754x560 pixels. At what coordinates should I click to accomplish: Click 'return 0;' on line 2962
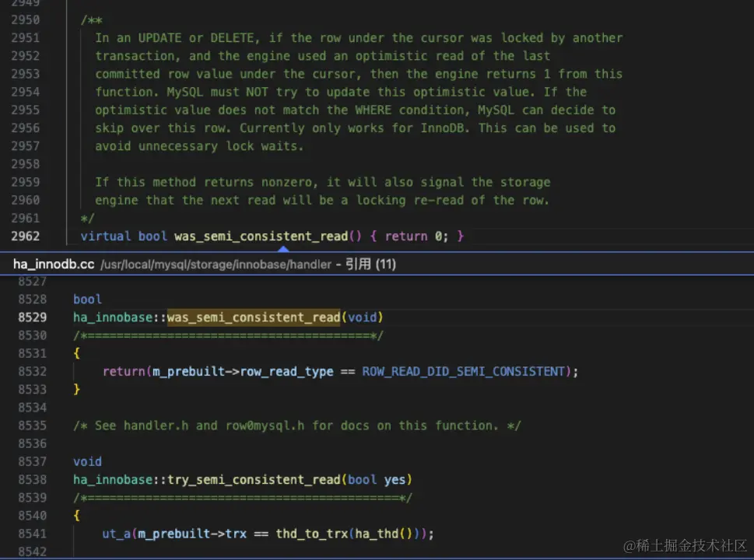pos(416,236)
